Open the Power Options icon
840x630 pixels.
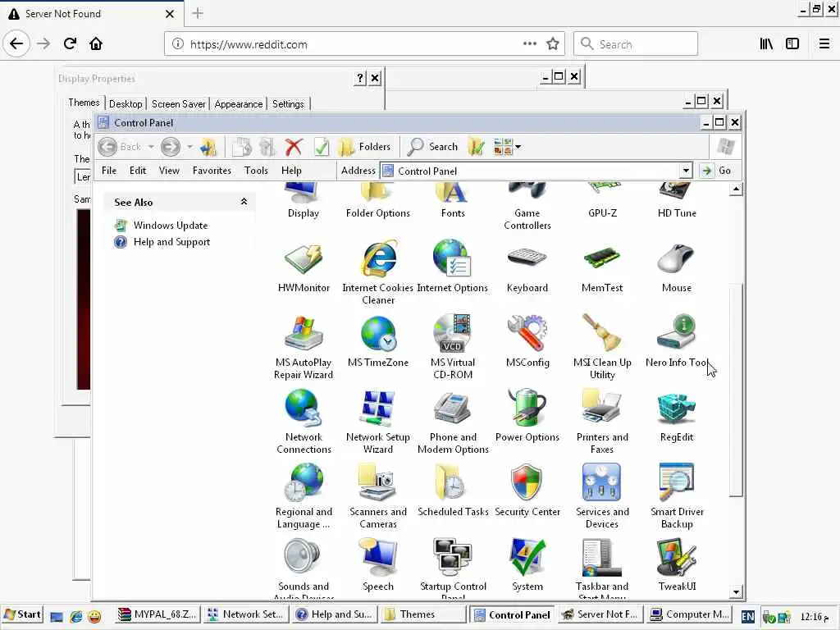click(527, 416)
